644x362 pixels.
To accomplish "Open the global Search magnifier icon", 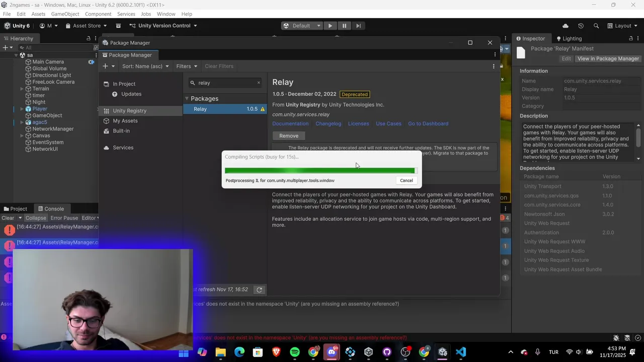I will (596, 26).
